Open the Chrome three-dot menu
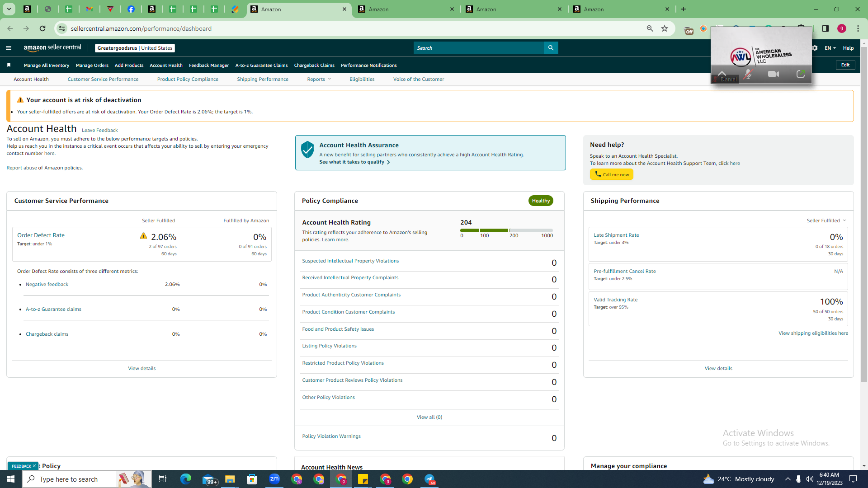 point(858,28)
